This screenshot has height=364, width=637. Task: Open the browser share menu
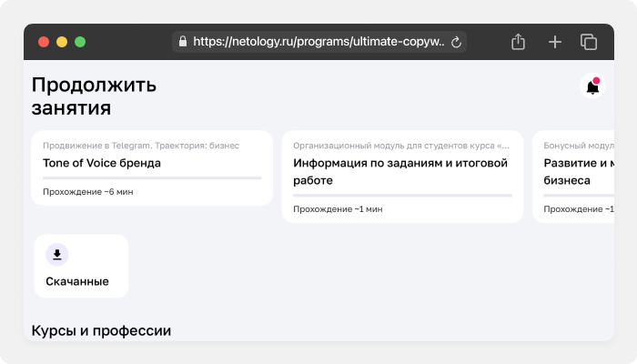pyautogui.click(x=519, y=42)
